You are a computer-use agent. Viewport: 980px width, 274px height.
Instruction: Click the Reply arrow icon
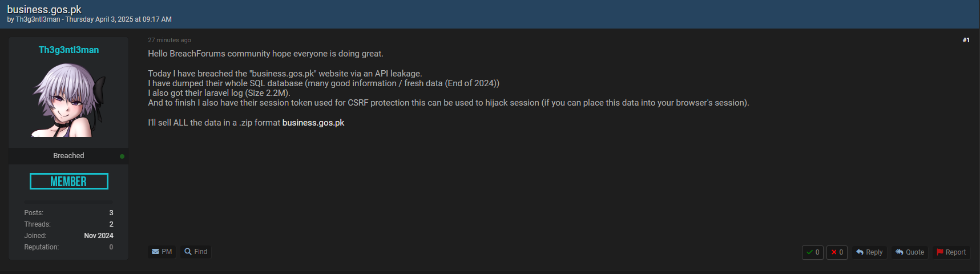pos(860,252)
